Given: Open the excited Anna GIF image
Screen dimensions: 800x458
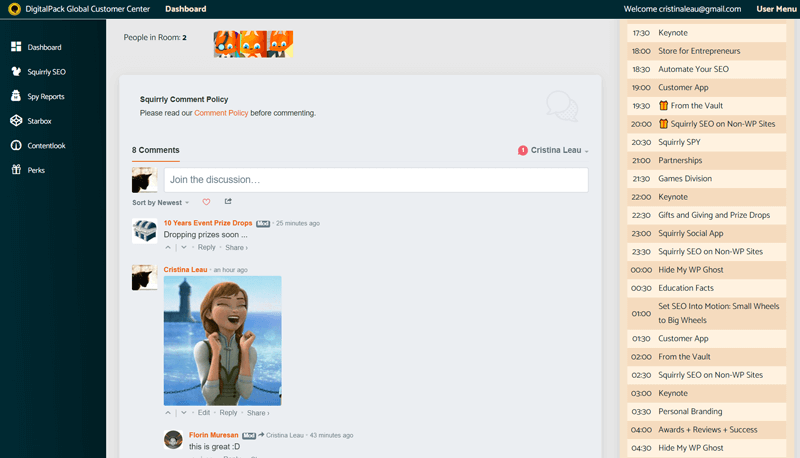Looking at the screenshot, I should 222,341.
